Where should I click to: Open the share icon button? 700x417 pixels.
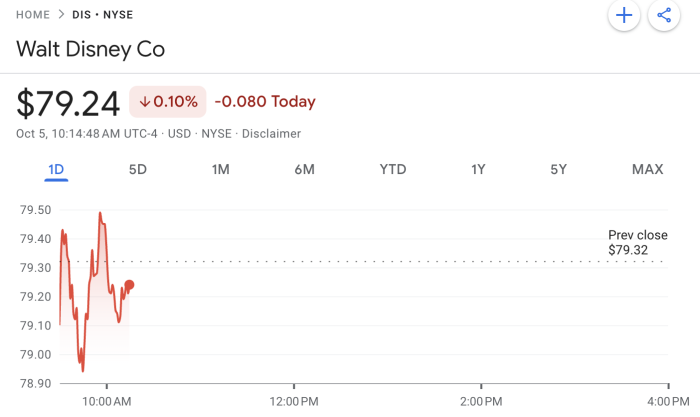[663, 15]
